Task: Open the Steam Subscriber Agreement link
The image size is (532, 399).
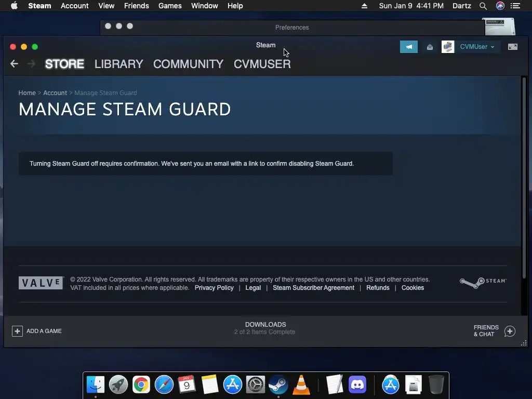Action: pos(313,288)
